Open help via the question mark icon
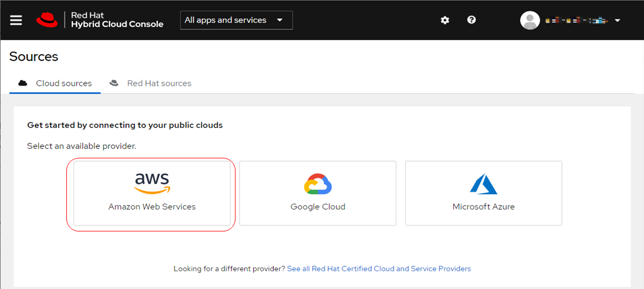 pos(472,20)
